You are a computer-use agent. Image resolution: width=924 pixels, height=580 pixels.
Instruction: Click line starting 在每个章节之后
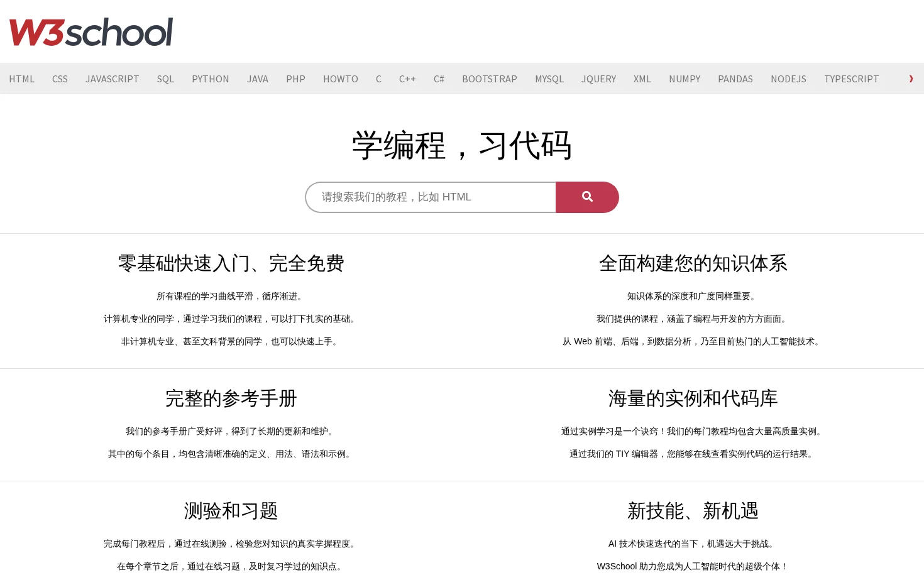(x=231, y=566)
